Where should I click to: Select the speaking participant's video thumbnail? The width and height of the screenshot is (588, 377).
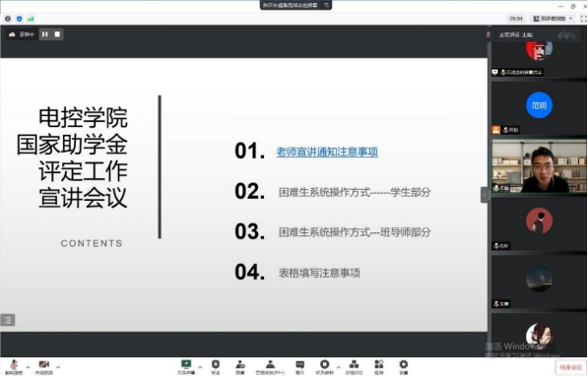(x=539, y=166)
